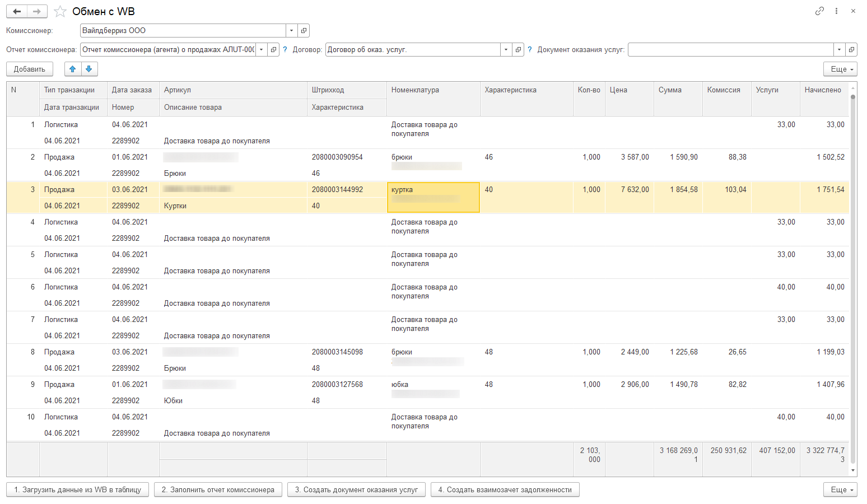Open the top Еще menu
Image resolution: width=867 pixels, height=504 pixels.
(840, 69)
